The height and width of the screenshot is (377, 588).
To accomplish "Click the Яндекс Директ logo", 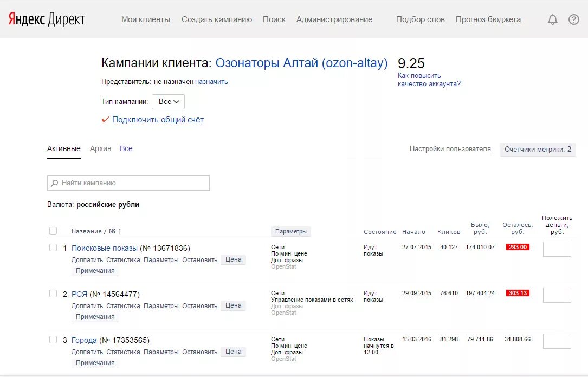I will click(47, 19).
